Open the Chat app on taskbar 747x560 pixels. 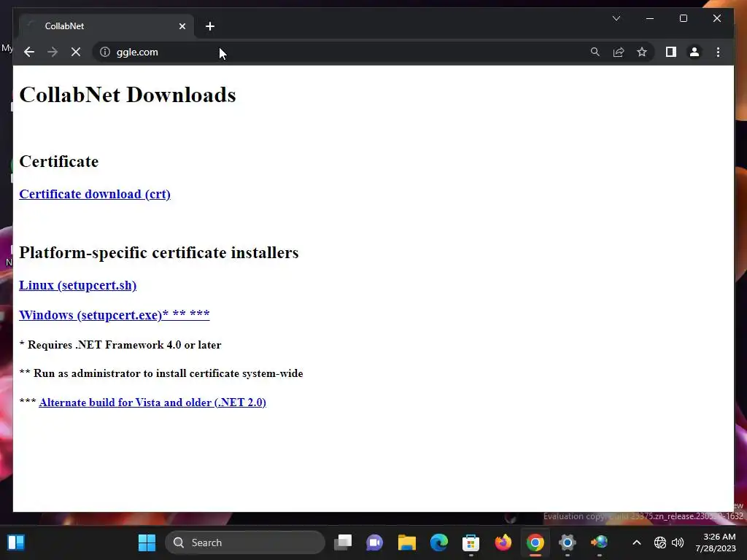(x=374, y=542)
